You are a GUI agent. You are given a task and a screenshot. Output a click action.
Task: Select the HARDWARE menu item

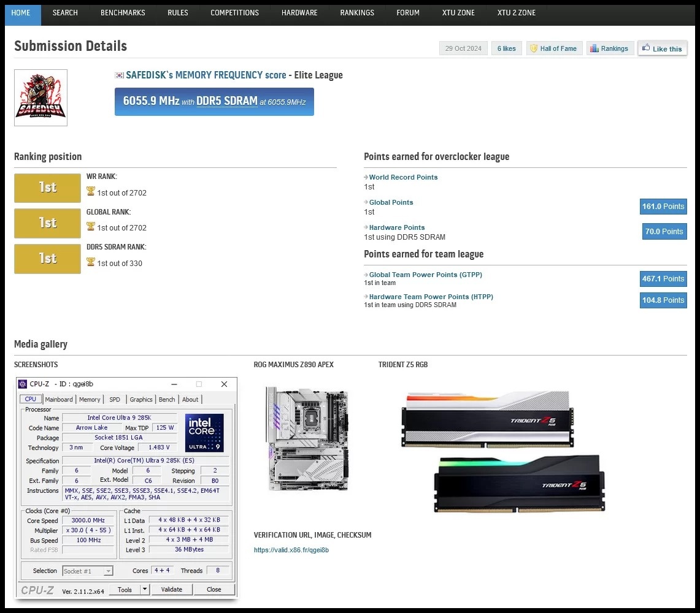click(299, 13)
